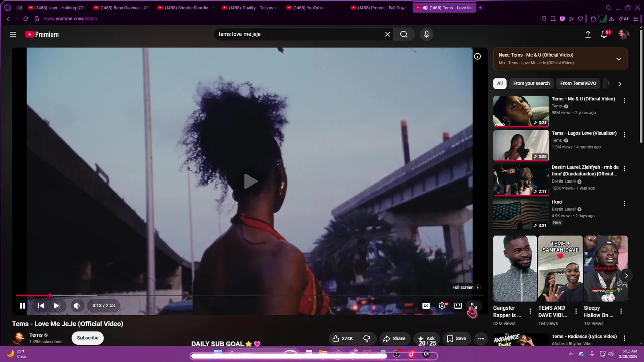The height and width of the screenshot is (362, 644).
Task: Go to YouTube Premium home logo
Action: (x=42, y=34)
